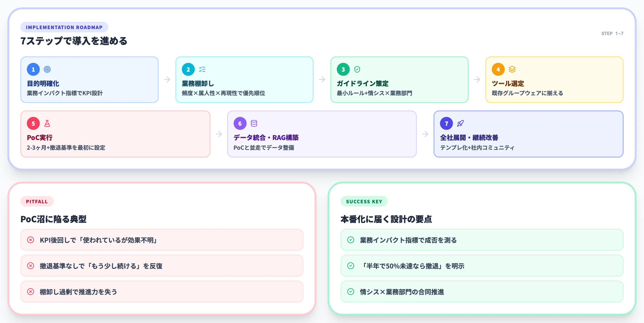The height and width of the screenshot is (323, 644).
Task: Click heading PoC沼に陥る典型
Action: 53,219
